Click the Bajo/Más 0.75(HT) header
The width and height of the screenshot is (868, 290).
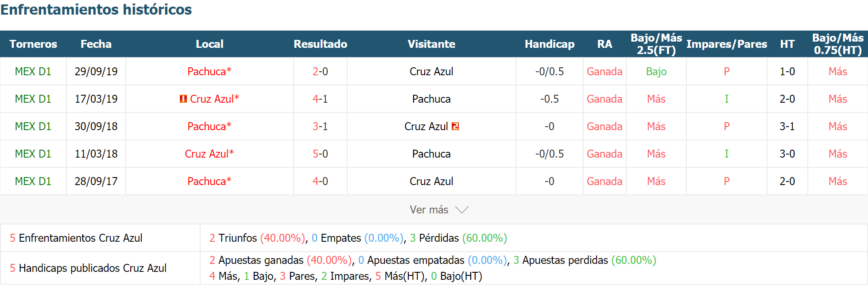point(838,44)
